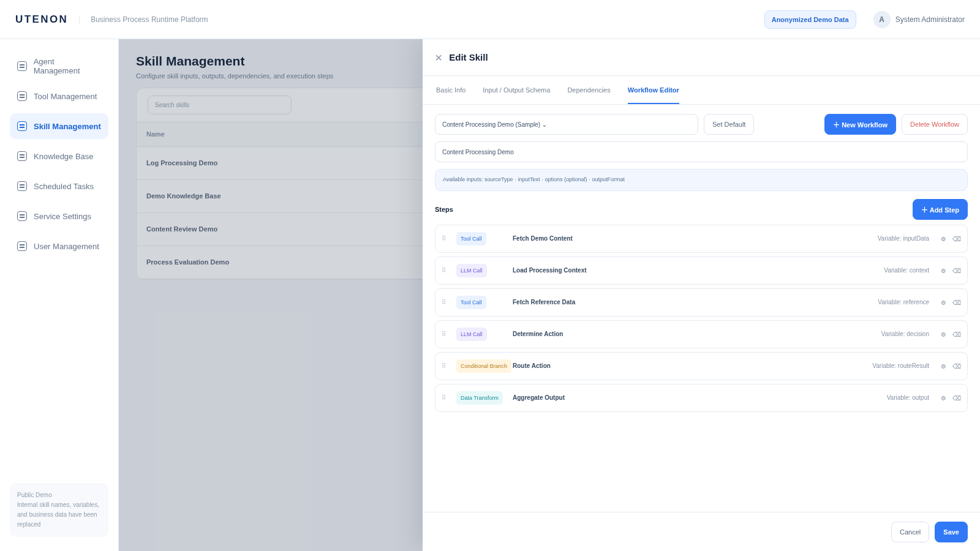The image size is (980, 551).
Task: Open Knowledge Base from the sidebar
Action: [59, 156]
